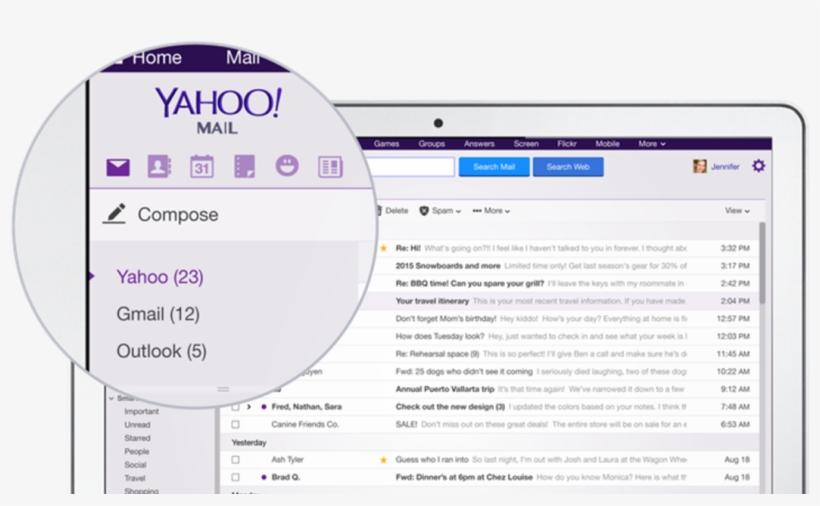Click the Compose label

pyautogui.click(x=178, y=214)
